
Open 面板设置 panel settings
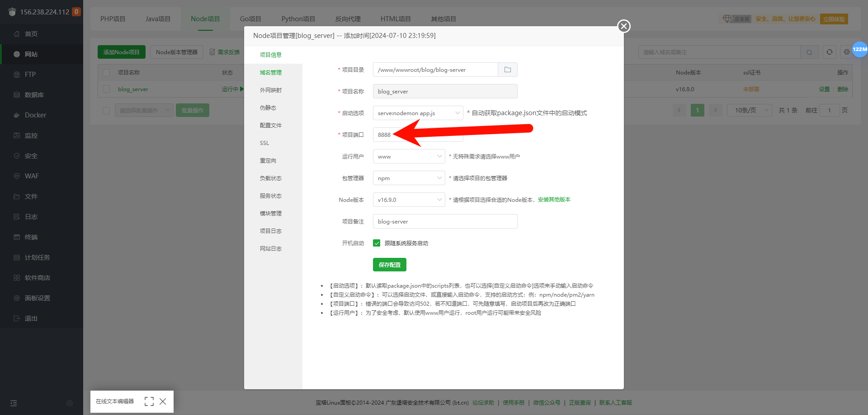(x=38, y=298)
